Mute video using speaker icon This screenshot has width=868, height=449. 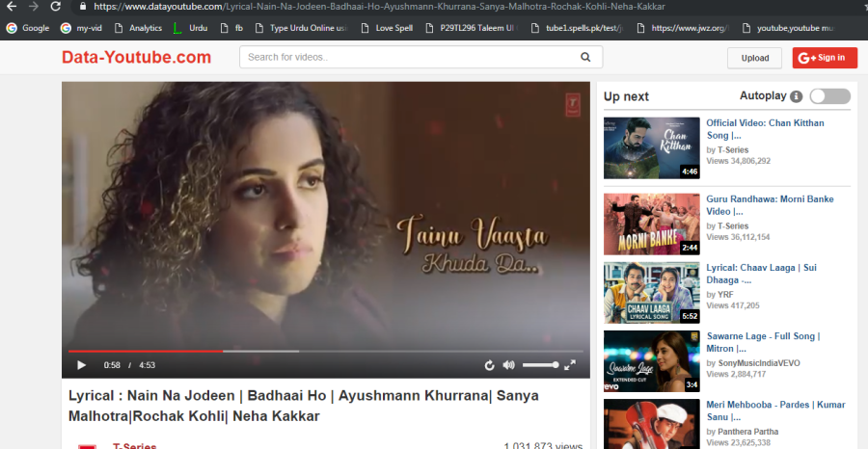(x=508, y=365)
